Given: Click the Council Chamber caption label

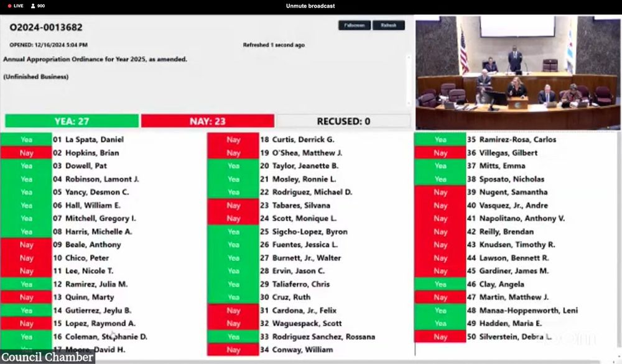Looking at the screenshot, I should click(x=47, y=357).
